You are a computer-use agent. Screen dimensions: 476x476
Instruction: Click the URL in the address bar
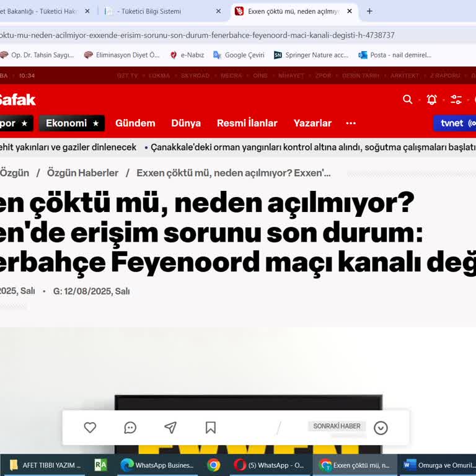[197, 35]
